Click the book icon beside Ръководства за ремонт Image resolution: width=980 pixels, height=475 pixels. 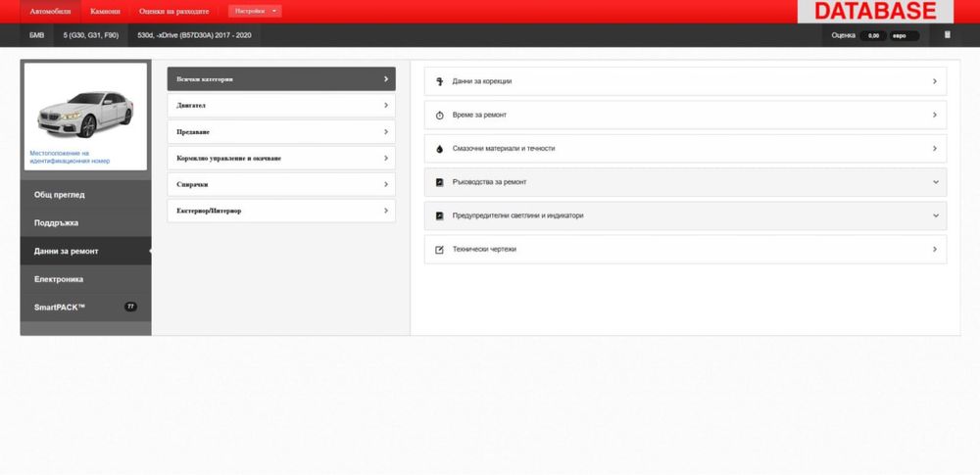[x=439, y=182]
